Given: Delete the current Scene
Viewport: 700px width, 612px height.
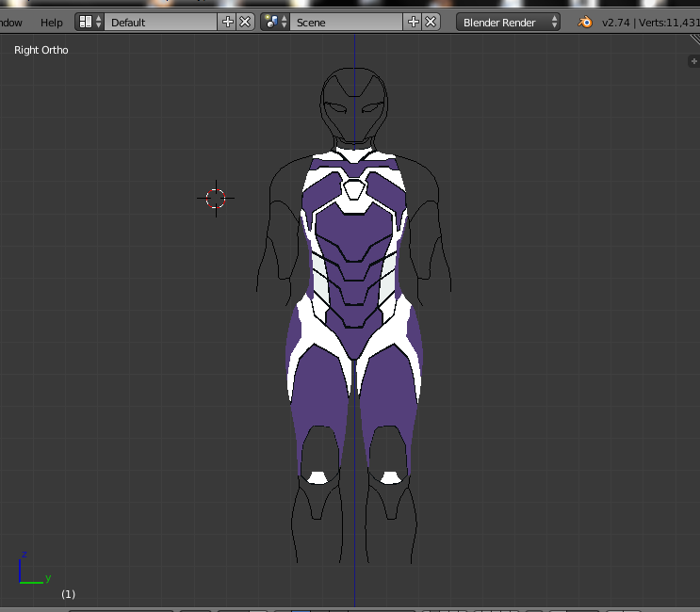Looking at the screenshot, I should click(x=431, y=22).
